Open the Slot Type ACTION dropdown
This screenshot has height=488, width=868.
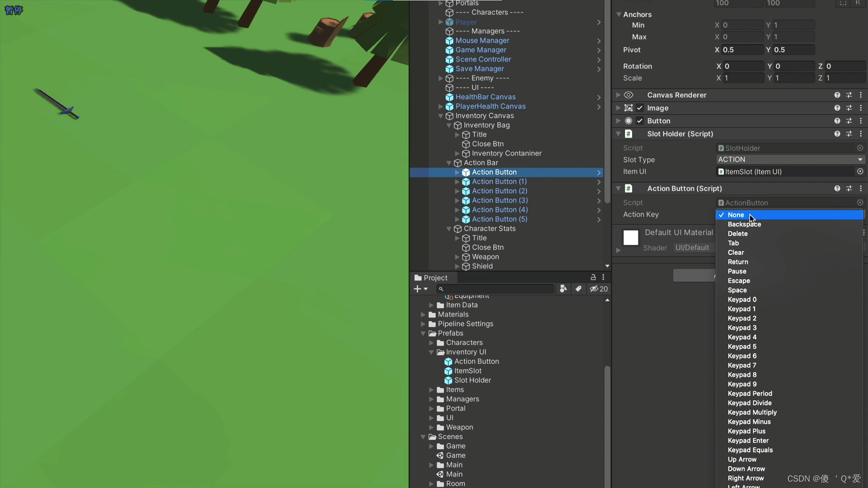click(790, 160)
